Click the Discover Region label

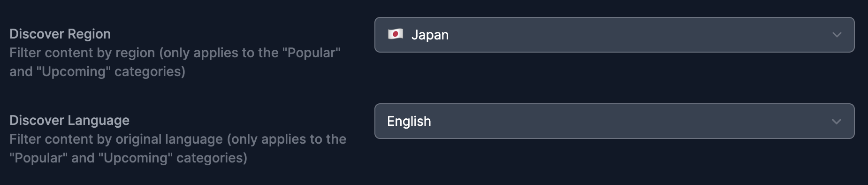tap(60, 34)
